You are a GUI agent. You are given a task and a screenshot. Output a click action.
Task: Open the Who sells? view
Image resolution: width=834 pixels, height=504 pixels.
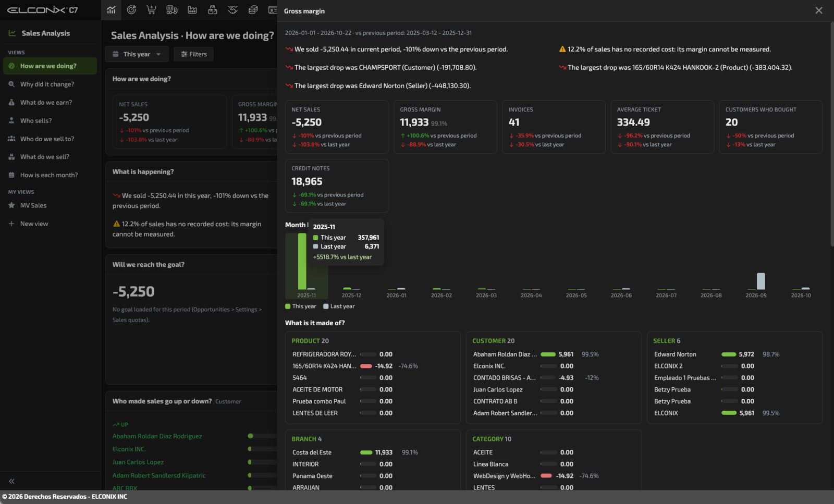coord(50,120)
